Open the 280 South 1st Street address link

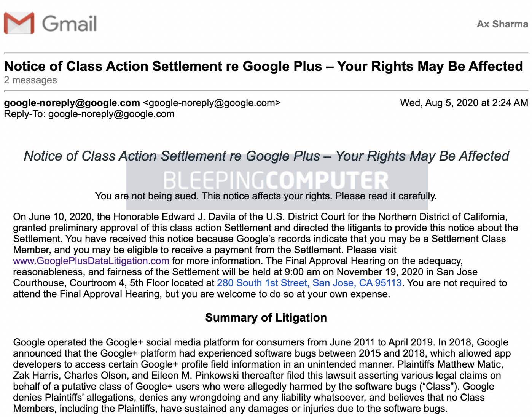click(309, 283)
